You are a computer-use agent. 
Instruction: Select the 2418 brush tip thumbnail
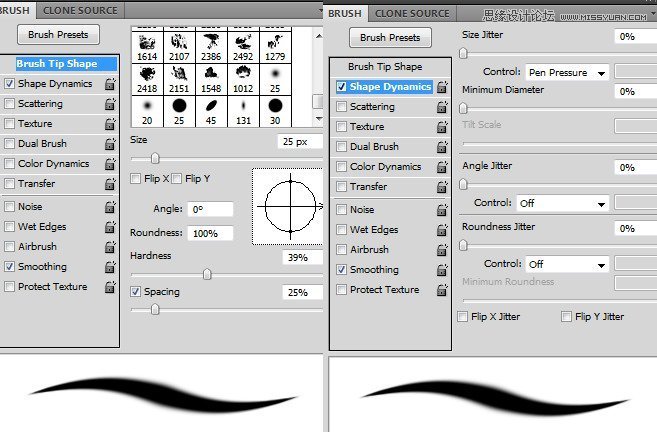pyautogui.click(x=148, y=77)
